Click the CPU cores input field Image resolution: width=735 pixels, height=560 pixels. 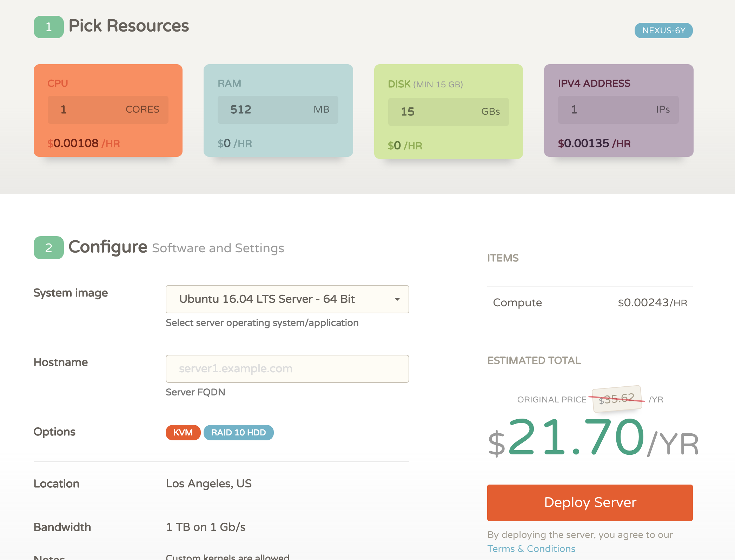pyautogui.click(x=108, y=109)
